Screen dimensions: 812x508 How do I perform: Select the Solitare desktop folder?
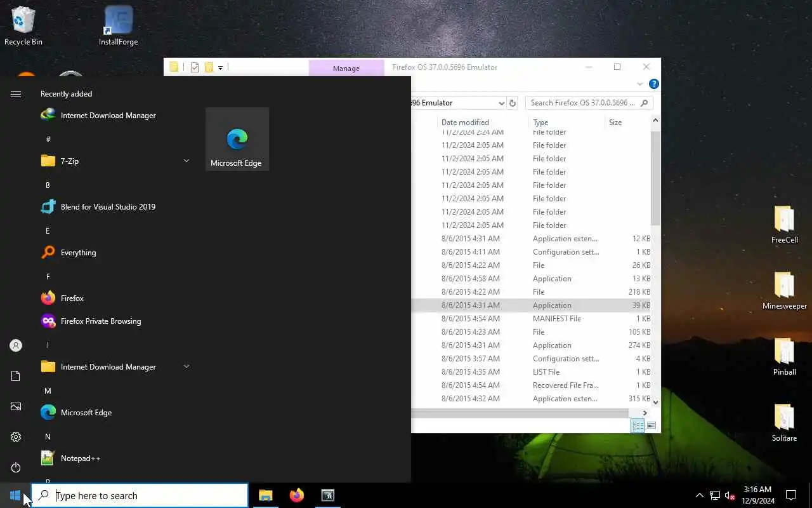pyautogui.click(x=785, y=423)
